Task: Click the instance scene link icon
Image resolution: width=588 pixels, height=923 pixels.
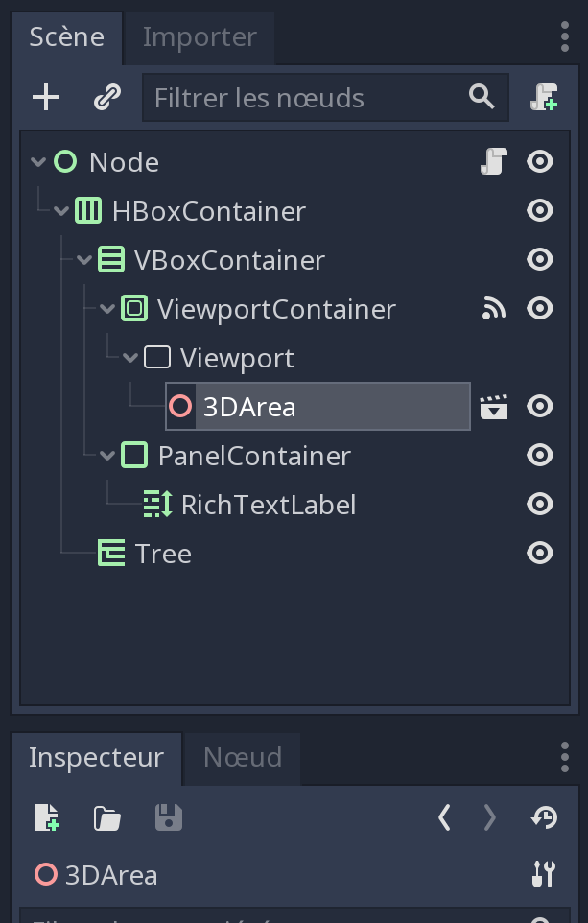Action: tap(106, 97)
